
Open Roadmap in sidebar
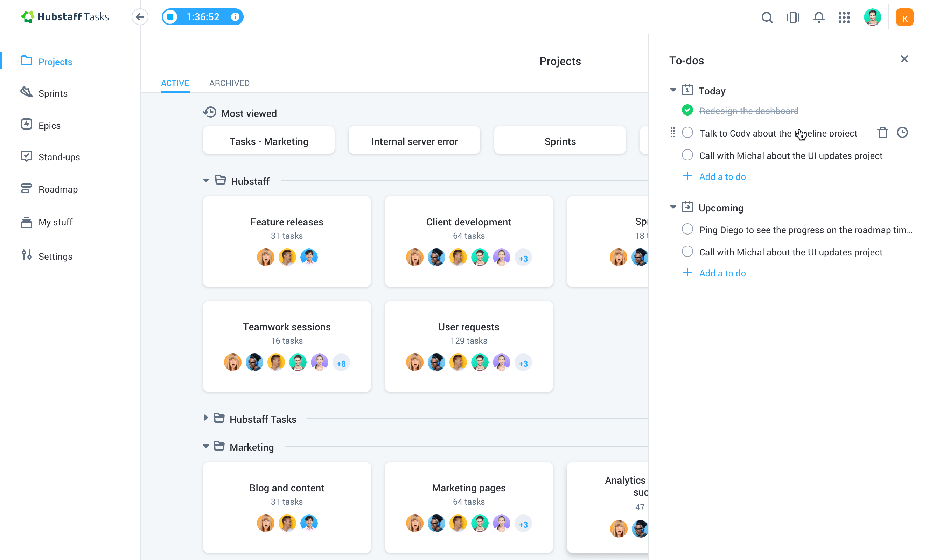[x=49, y=189]
